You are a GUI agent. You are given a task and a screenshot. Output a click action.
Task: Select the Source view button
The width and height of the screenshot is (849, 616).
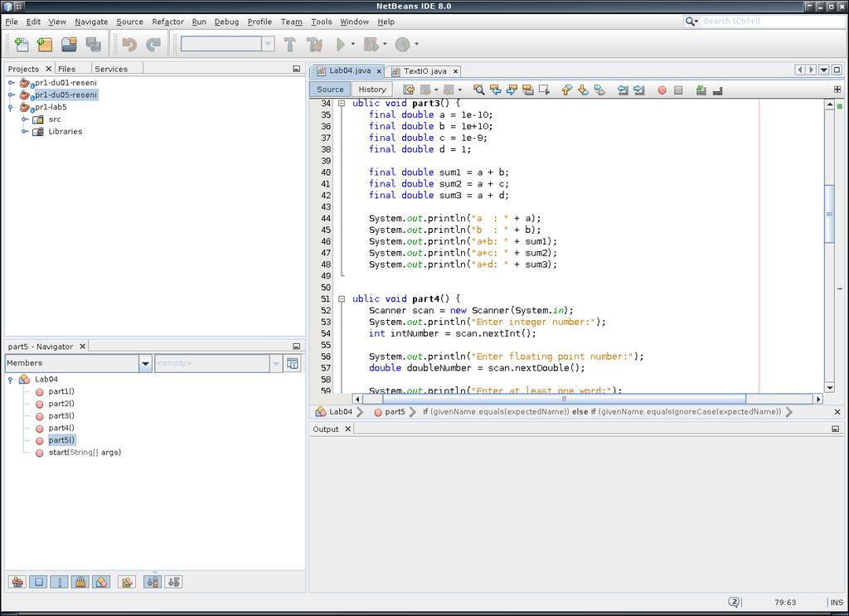click(x=330, y=90)
